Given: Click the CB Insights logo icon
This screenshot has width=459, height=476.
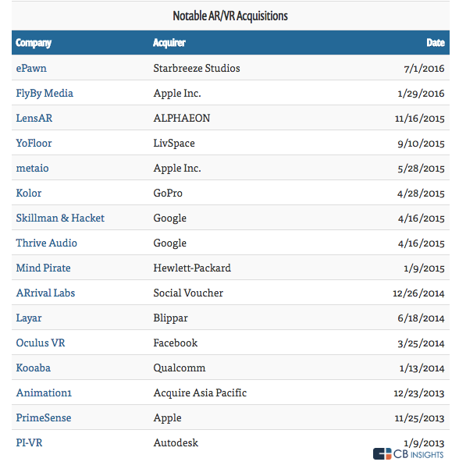Looking at the screenshot, I should coord(382,454).
